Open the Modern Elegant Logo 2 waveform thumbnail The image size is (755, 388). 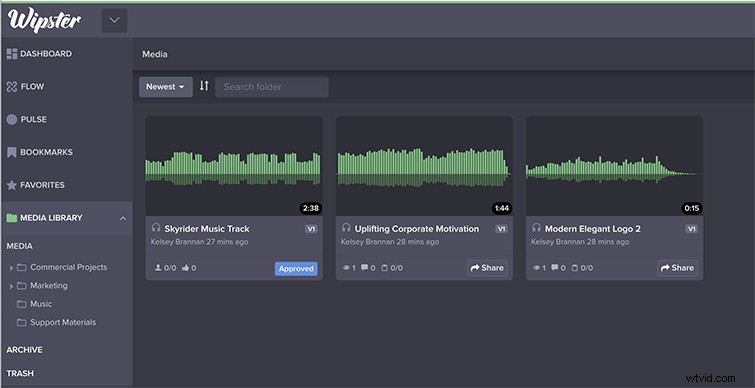point(614,166)
